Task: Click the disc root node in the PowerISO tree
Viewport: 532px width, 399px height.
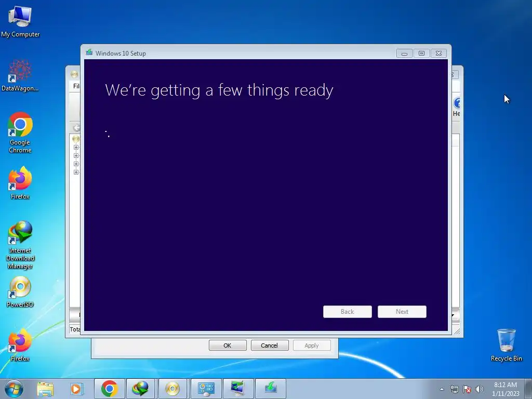Action: tap(76, 139)
